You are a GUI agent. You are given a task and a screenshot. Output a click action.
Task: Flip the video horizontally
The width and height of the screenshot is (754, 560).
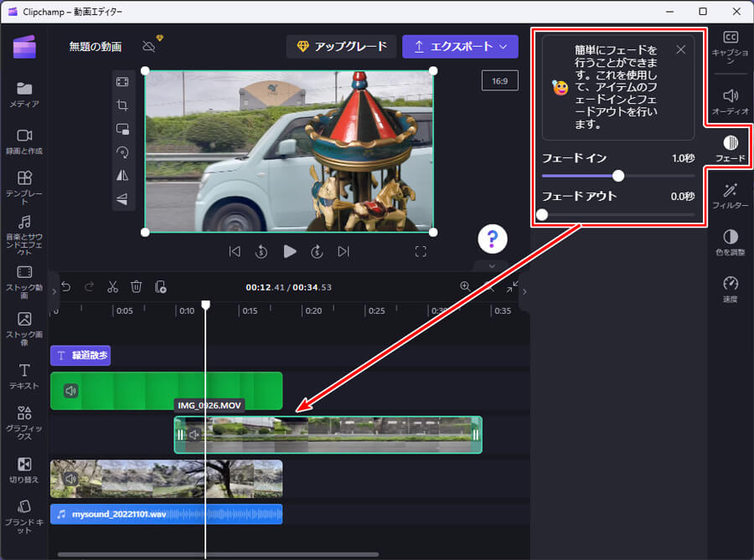click(122, 176)
